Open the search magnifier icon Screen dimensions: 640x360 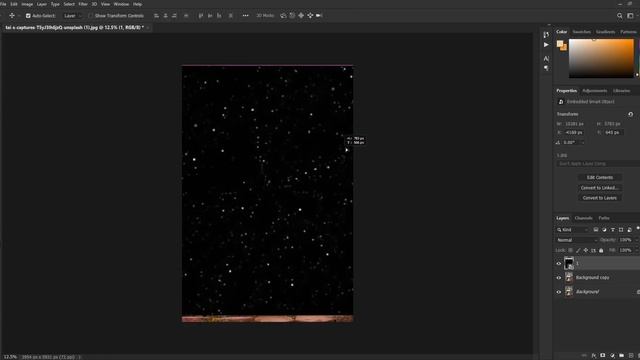pyautogui.click(x=620, y=16)
